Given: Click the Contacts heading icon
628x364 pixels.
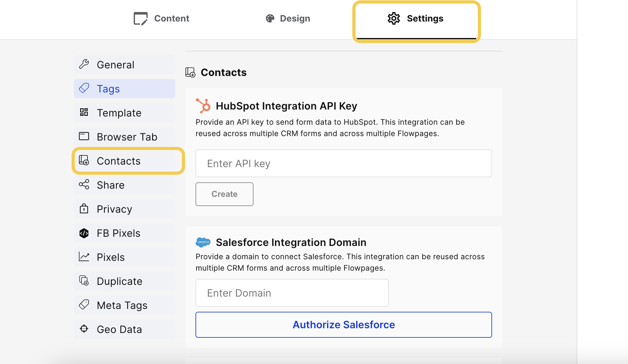Looking at the screenshot, I should click(190, 72).
